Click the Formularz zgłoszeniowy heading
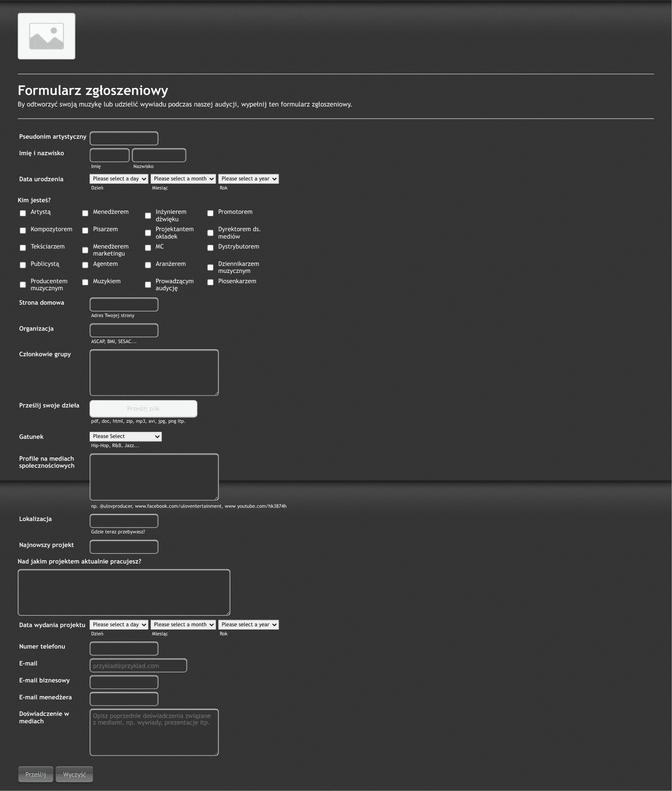The width and height of the screenshot is (672, 791). coord(93,90)
